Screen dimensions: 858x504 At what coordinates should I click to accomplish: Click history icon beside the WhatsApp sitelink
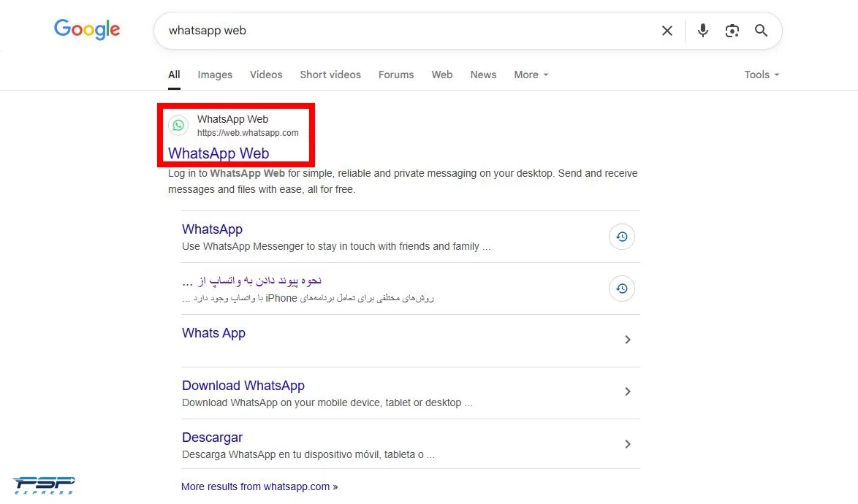coord(622,237)
